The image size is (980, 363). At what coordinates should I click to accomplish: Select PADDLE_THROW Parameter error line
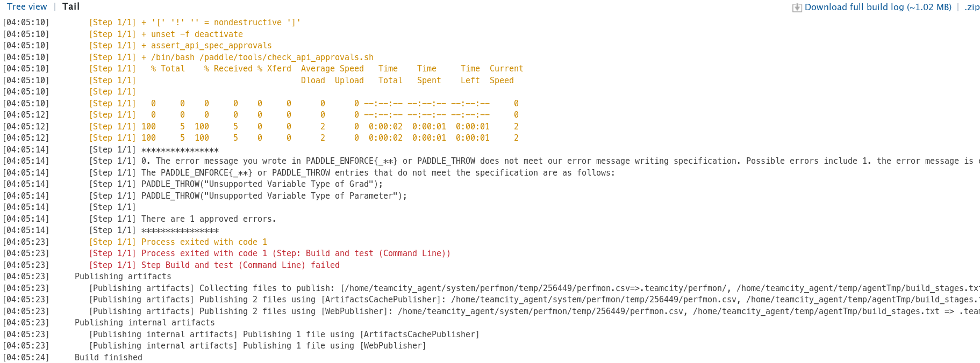pos(248,196)
